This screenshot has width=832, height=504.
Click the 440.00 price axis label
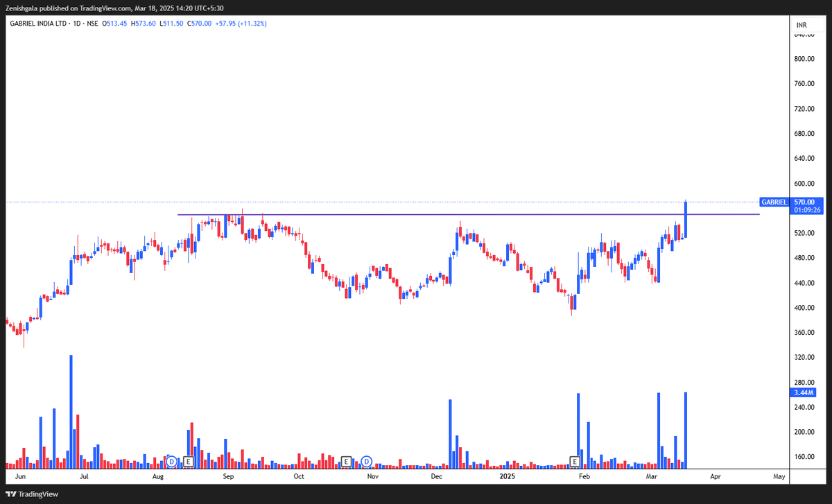click(x=804, y=283)
